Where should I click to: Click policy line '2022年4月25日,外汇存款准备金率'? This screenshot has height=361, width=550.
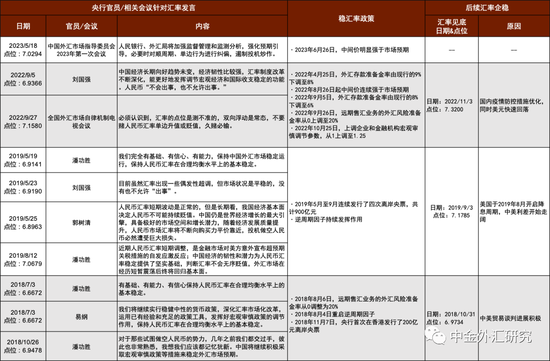click(355, 78)
